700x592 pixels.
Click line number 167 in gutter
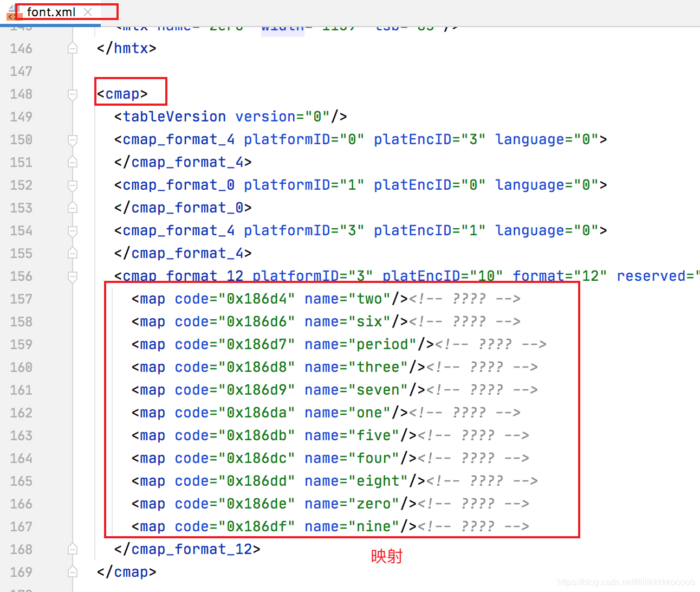[21, 526]
